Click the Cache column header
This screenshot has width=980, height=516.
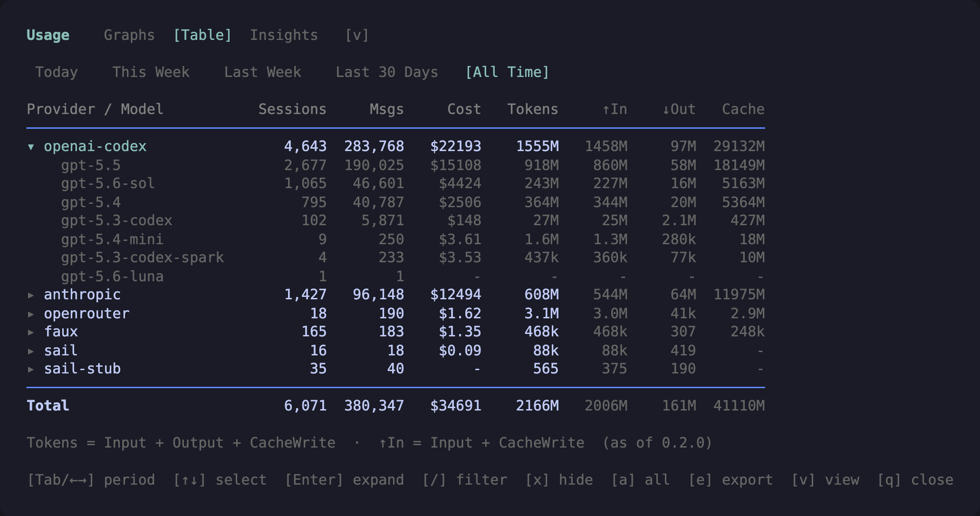click(x=743, y=109)
